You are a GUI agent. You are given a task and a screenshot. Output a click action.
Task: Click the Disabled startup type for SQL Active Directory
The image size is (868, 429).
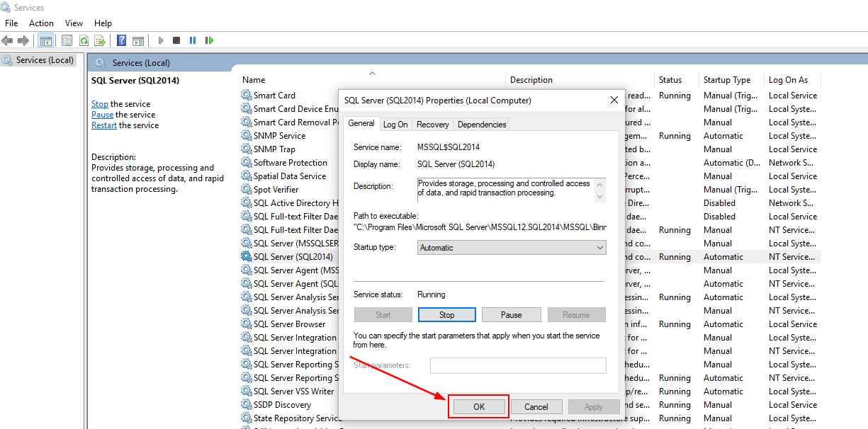[719, 202]
